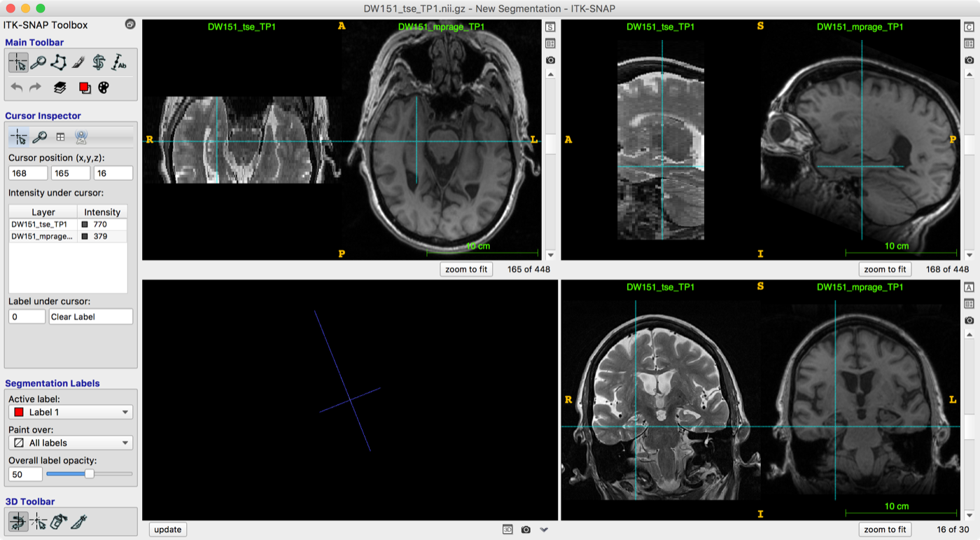
Task: Toggle coronal view 'A' expand button
Action: (969, 287)
